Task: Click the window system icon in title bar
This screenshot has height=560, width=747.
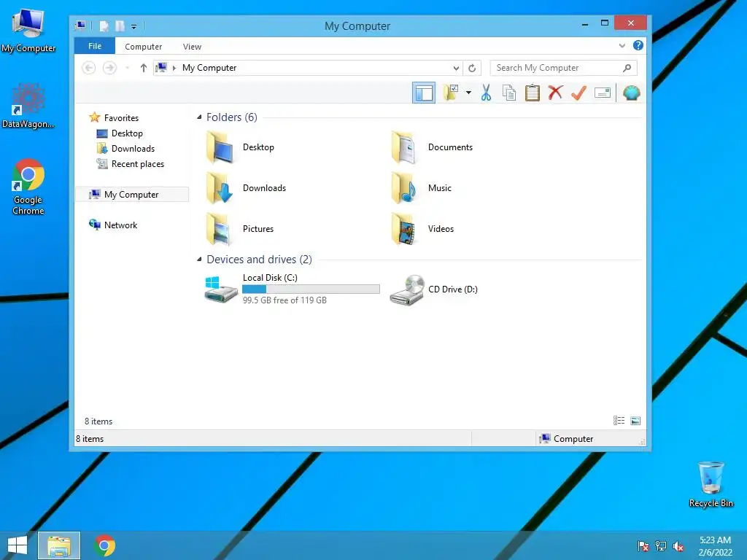Action: click(80, 26)
